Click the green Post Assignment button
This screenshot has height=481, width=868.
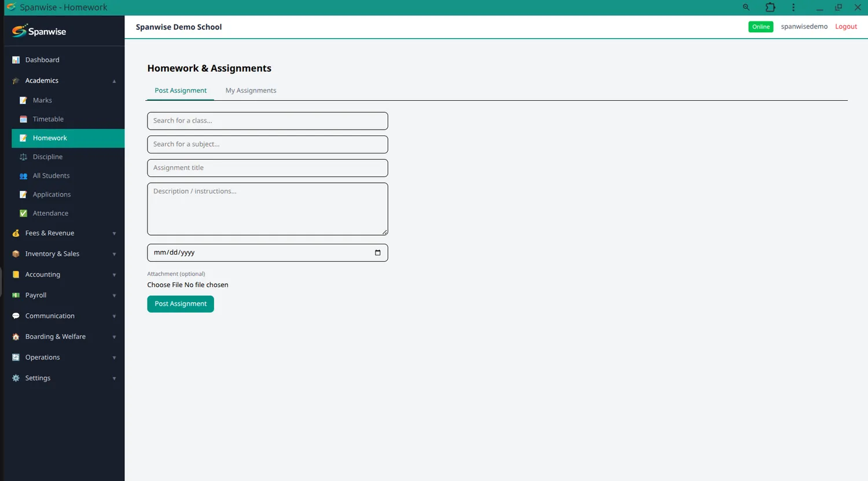coord(181,304)
